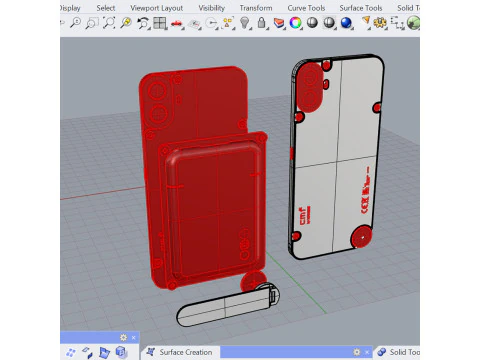This screenshot has width=480, height=360.
Task: Click the red car Set View icon
Action: coord(177,23)
